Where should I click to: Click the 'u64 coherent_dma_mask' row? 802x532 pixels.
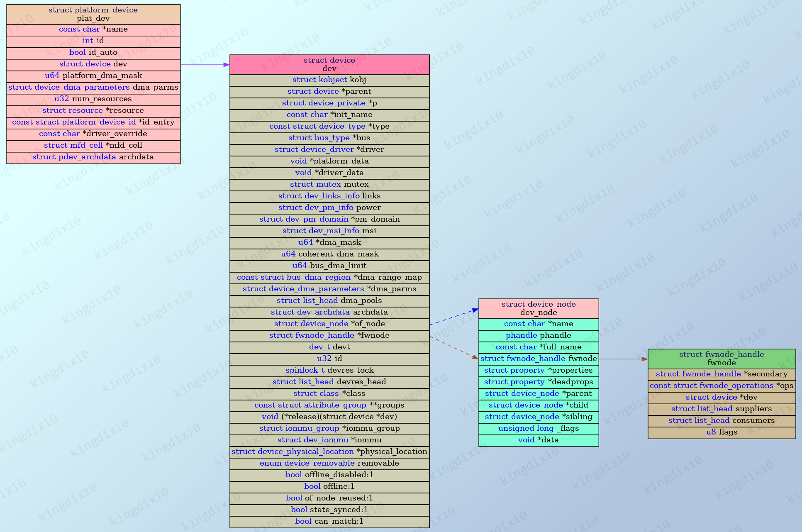[329, 255]
